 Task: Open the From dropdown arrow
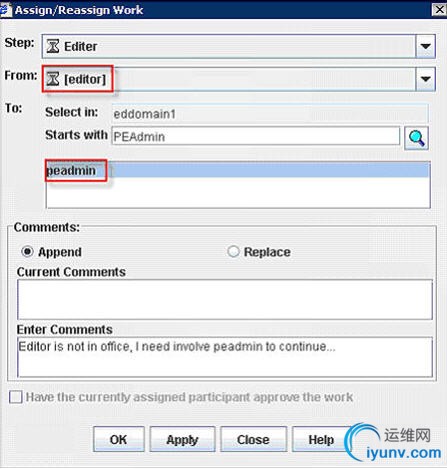[425, 79]
